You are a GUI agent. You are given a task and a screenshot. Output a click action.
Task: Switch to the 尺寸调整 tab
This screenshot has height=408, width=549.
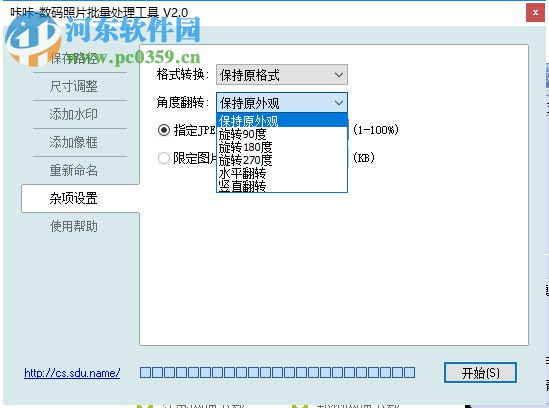tap(74, 86)
